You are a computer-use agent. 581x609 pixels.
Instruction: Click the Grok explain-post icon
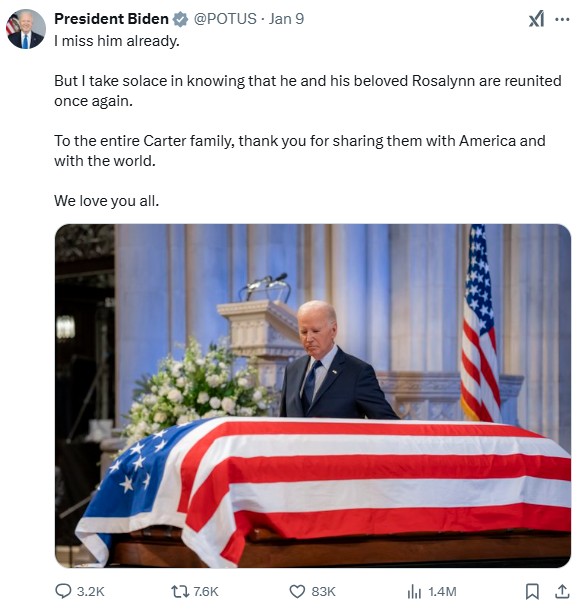click(x=536, y=19)
